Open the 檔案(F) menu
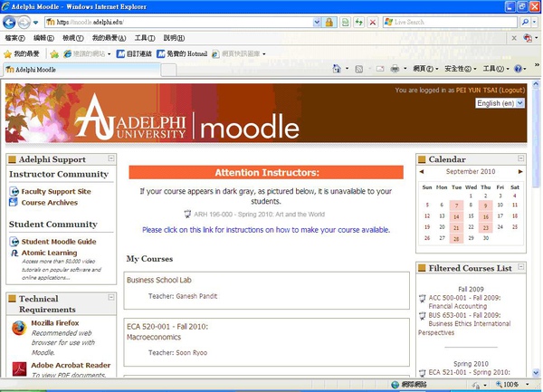543x392 pixels. point(14,38)
